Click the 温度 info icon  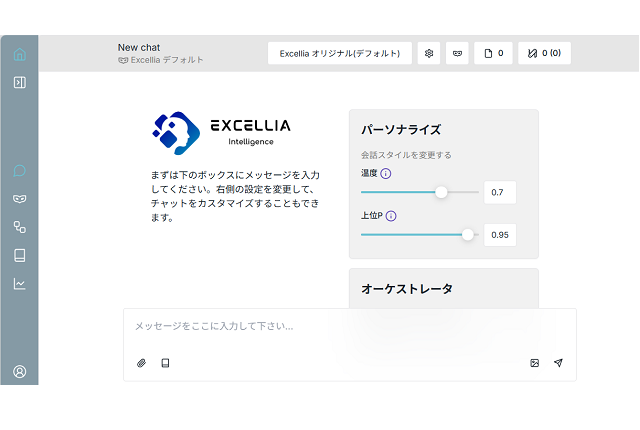point(386,173)
